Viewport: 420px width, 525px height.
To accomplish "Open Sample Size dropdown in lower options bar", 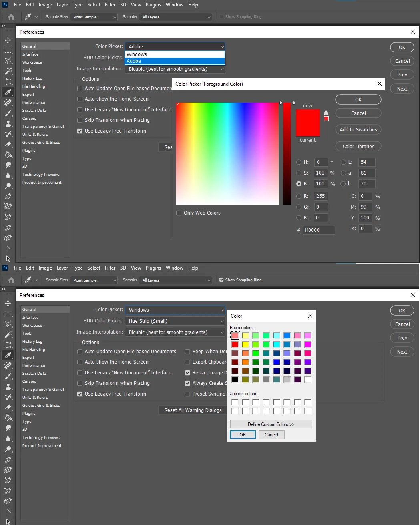I will 94,280.
